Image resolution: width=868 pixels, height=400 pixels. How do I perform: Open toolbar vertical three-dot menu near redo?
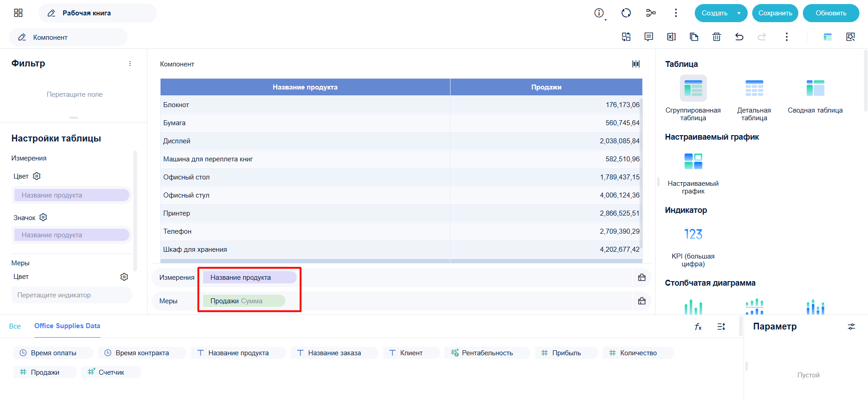[787, 37]
